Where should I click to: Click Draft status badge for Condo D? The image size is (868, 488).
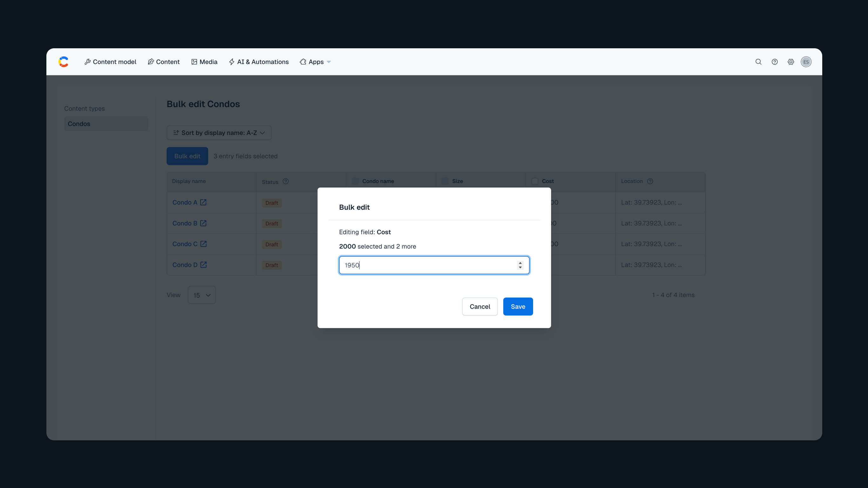(272, 265)
